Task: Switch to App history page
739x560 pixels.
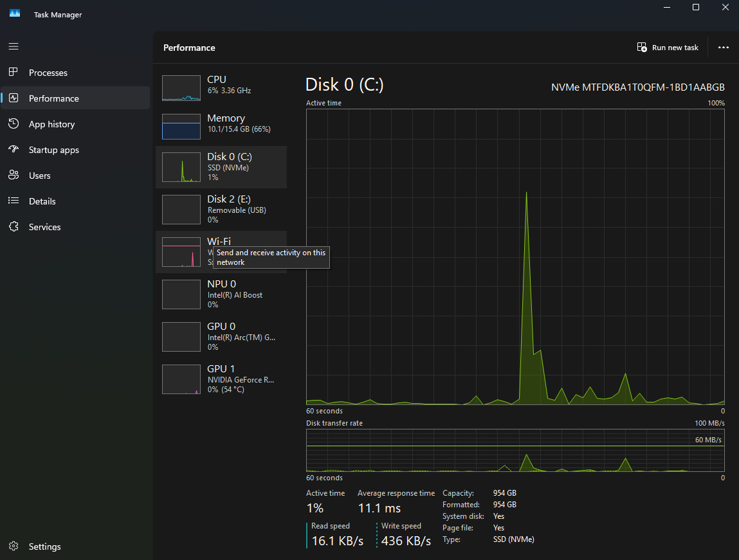Action: coord(75,124)
